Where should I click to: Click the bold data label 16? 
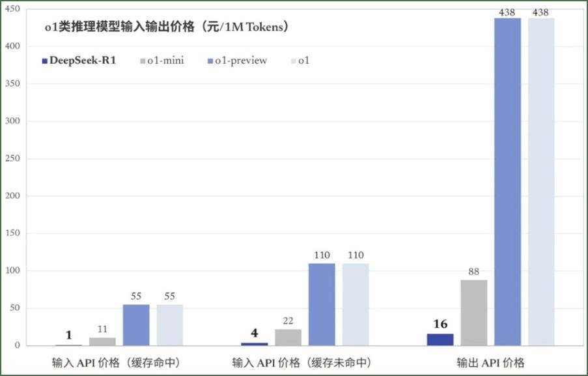(440, 324)
